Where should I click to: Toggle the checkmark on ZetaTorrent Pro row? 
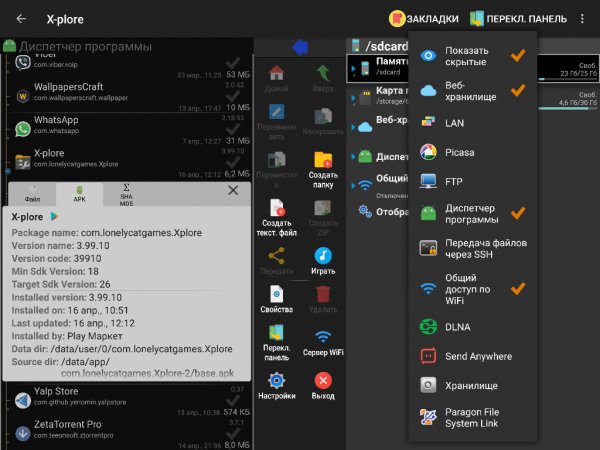[x=233, y=433]
